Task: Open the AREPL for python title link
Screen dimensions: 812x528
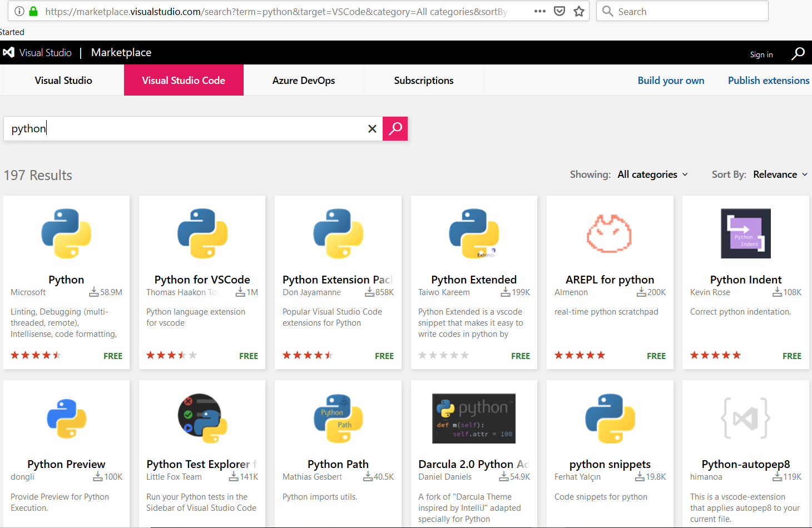Action: coord(610,280)
